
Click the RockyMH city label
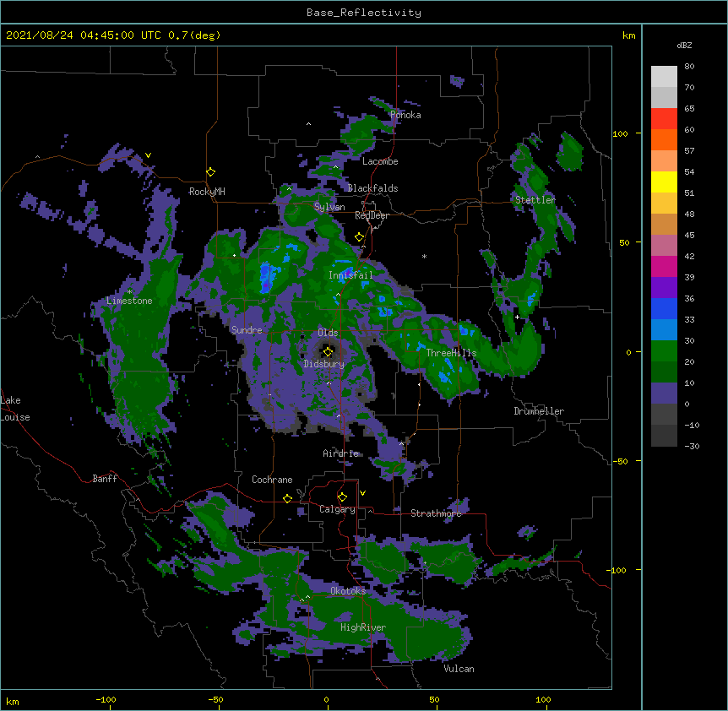(x=207, y=192)
